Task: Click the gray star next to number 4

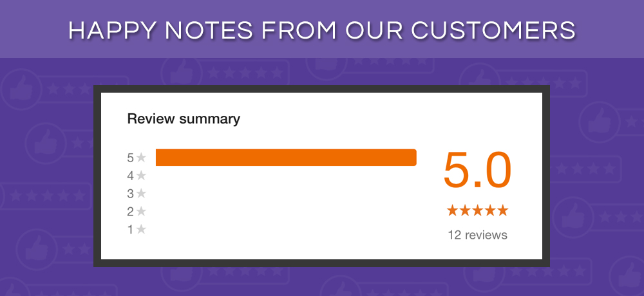Action: pyautogui.click(x=141, y=175)
